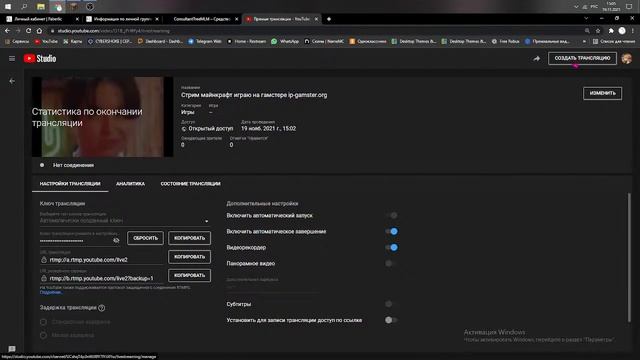Screen dimensions: 640x360
Task: Click browser forward navigation arrow
Action: tap(18, 31)
